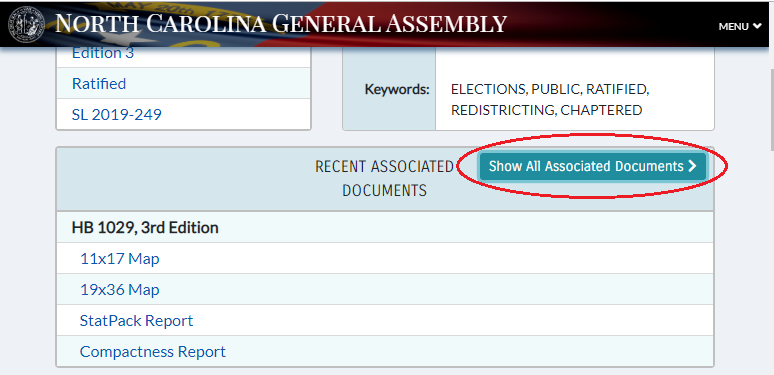This screenshot has height=375, width=774.
Task: Open the Edition 3 bill version
Action: [x=103, y=53]
